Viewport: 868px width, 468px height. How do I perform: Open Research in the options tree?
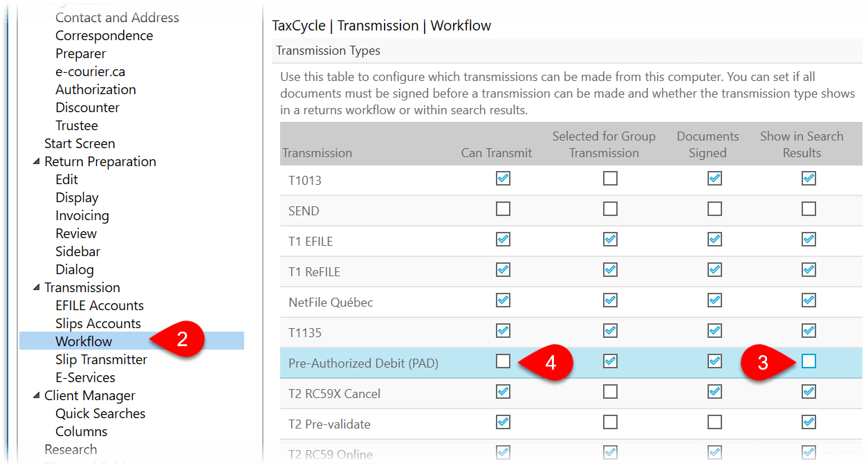(x=71, y=449)
